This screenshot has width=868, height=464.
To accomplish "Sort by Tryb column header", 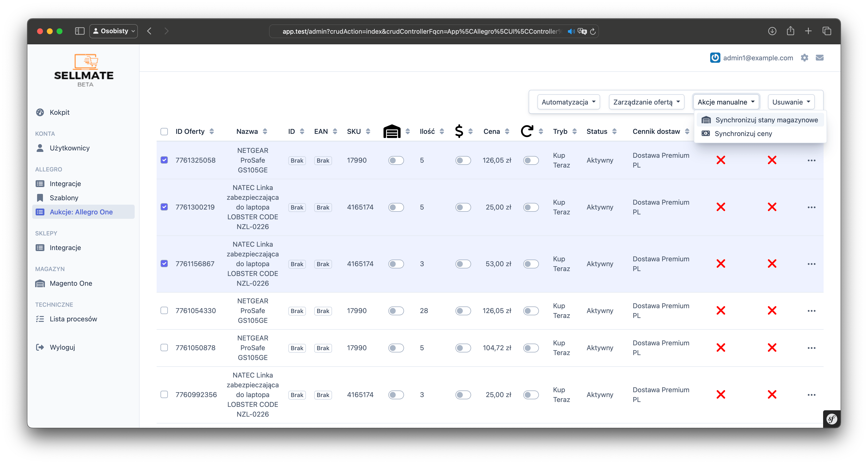I will pyautogui.click(x=565, y=131).
